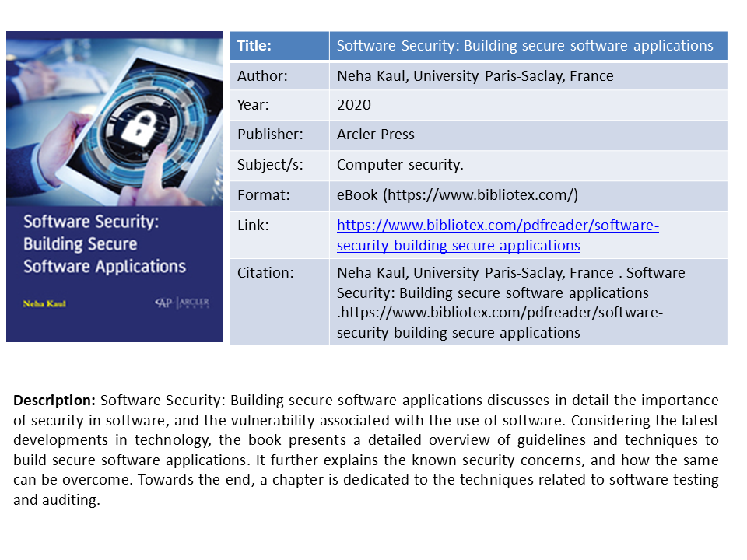
Task: Click yellow author name "Neha Kaul" on cover
Action: (x=44, y=304)
